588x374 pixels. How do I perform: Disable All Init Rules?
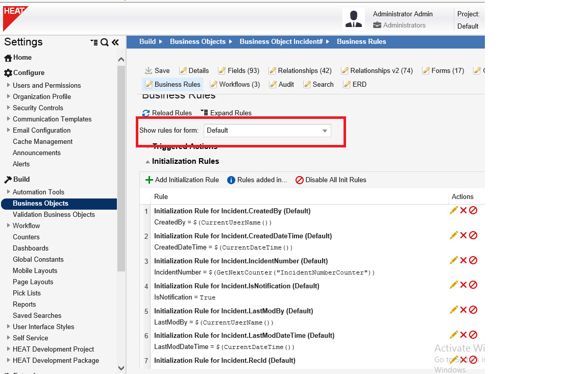pos(331,180)
